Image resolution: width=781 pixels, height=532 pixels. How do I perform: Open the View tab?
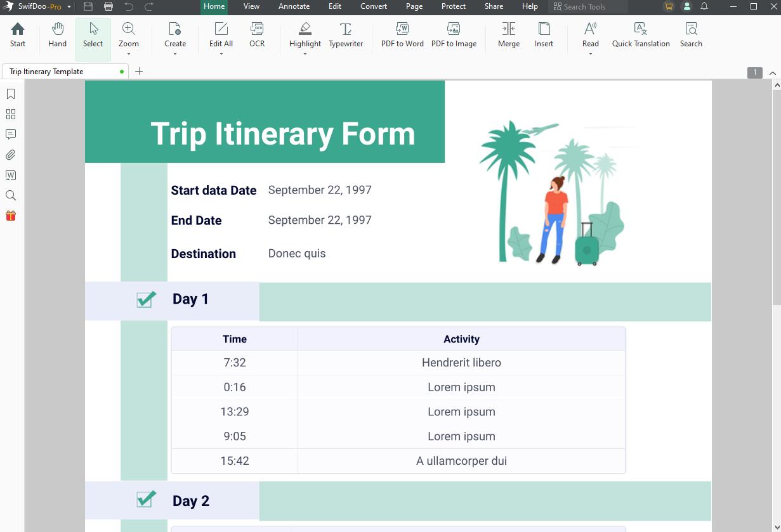click(251, 6)
